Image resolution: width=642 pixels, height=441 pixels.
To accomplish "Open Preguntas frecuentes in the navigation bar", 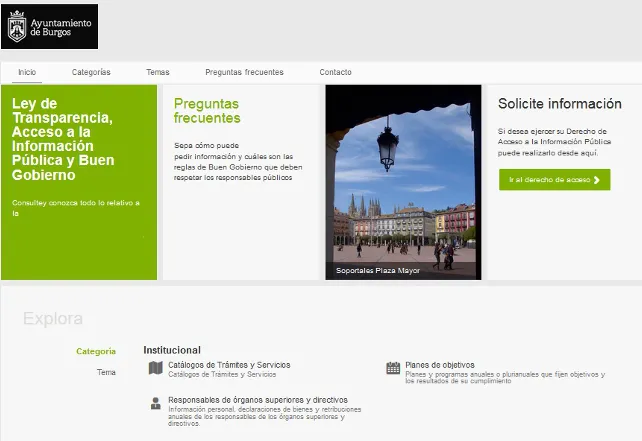I will [x=244, y=72].
